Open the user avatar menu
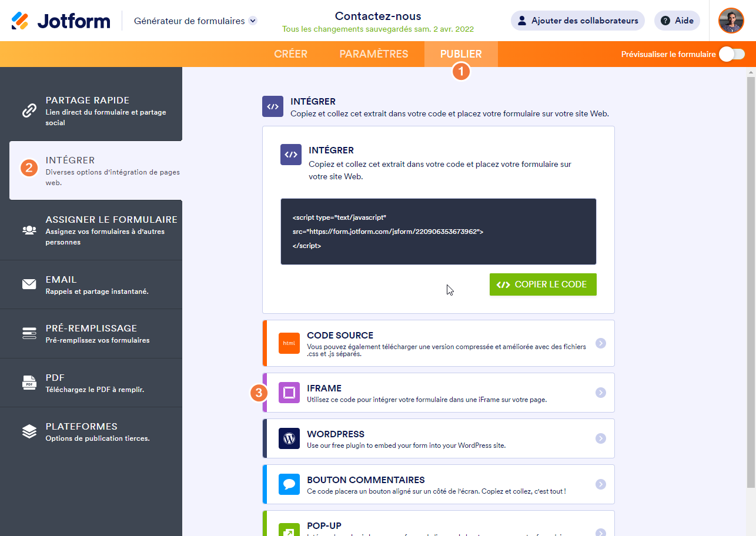 point(731,21)
